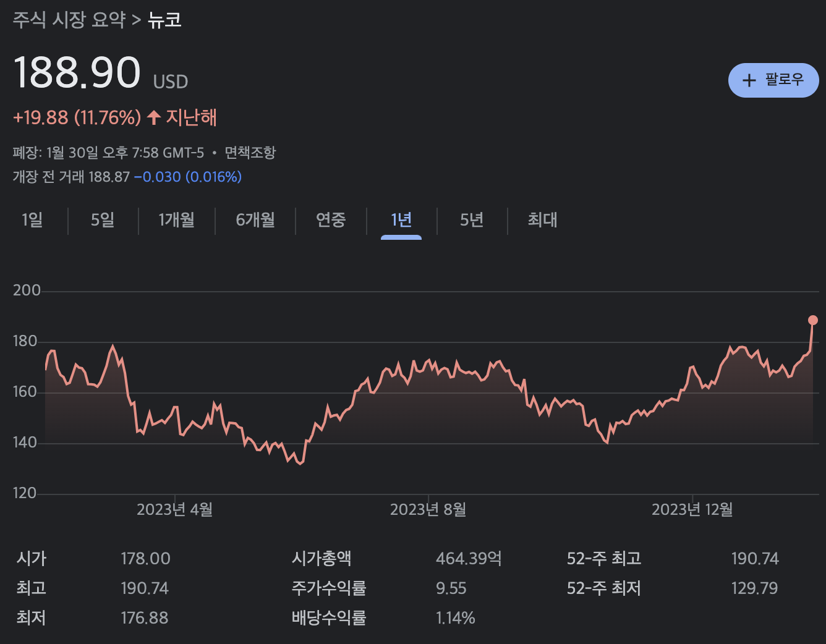Click the +19.88 (11.76%) change text

click(x=77, y=117)
